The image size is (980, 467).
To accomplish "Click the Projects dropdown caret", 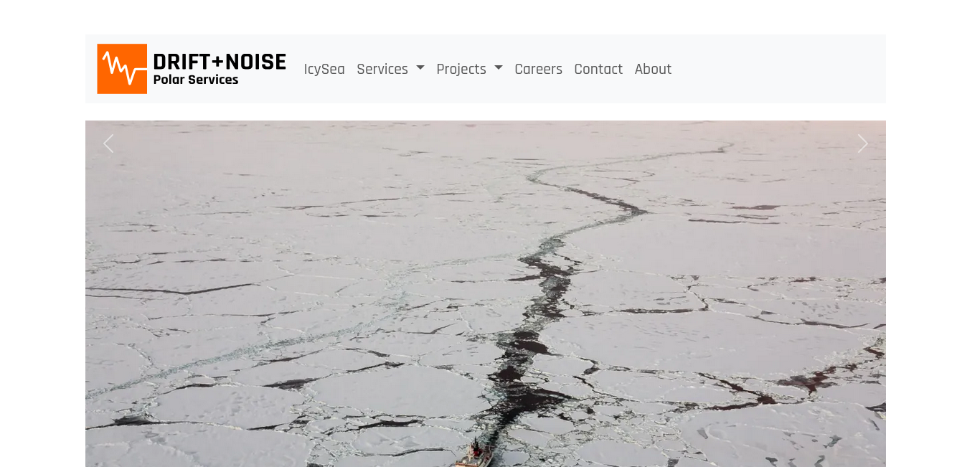I will point(499,69).
